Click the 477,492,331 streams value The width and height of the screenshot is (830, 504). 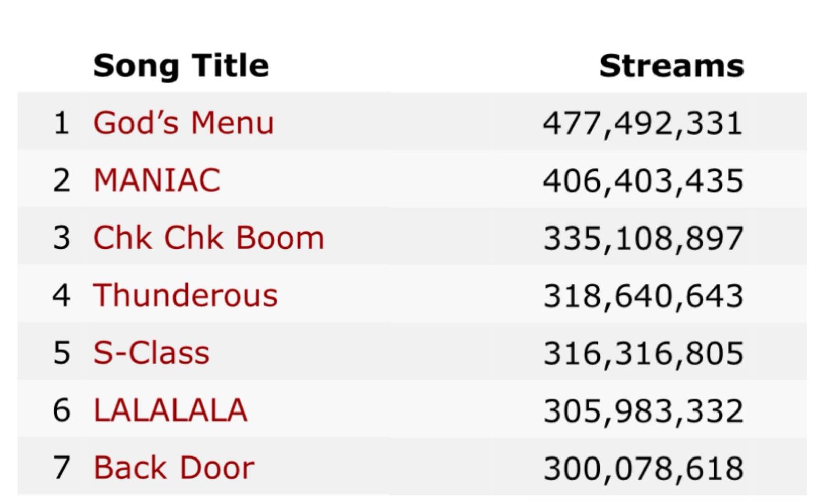coord(643,123)
